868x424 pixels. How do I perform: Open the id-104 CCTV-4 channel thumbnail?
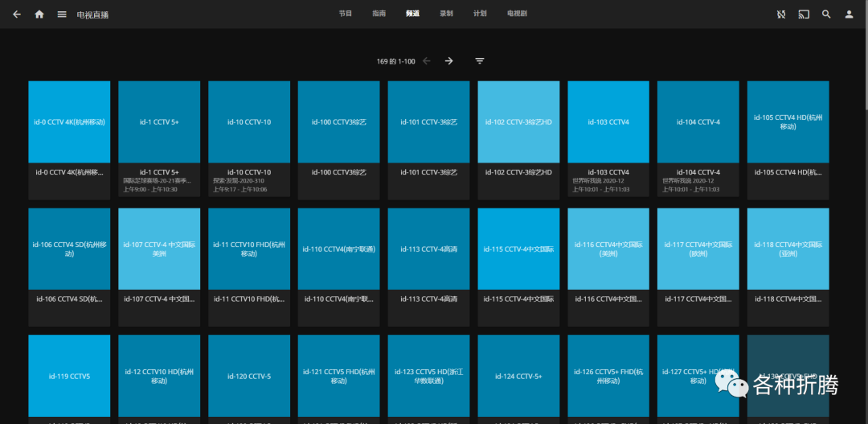click(x=698, y=122)
